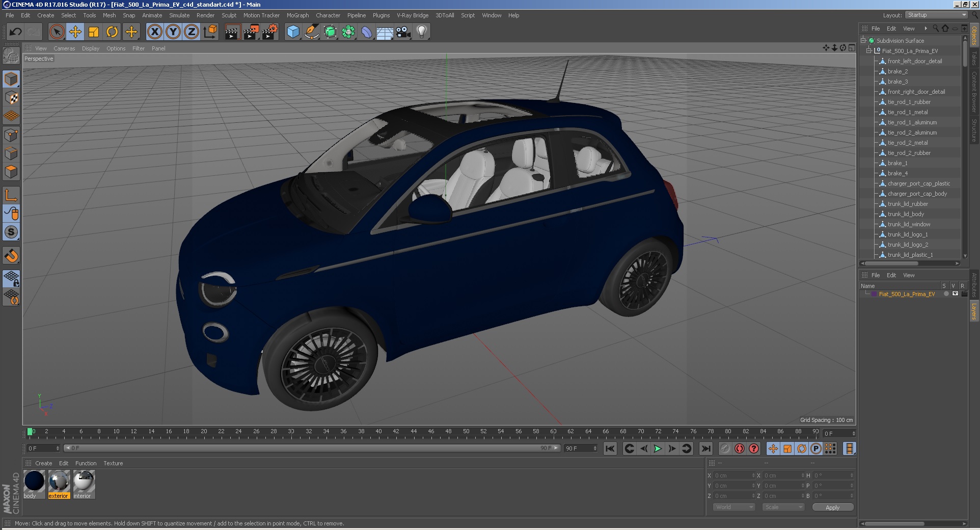Select the trunk_lid_window object
Screen dimensions: 980x530
(x=909, y=224)
